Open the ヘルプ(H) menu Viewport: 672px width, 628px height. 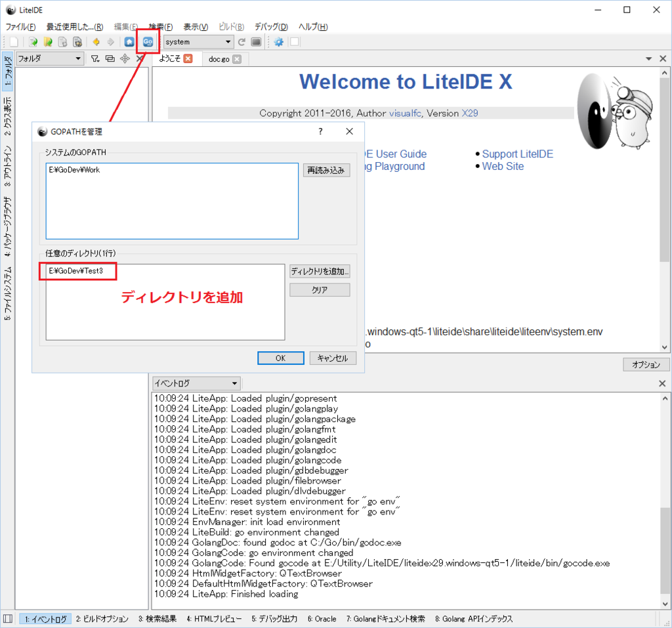coord(313,27)
